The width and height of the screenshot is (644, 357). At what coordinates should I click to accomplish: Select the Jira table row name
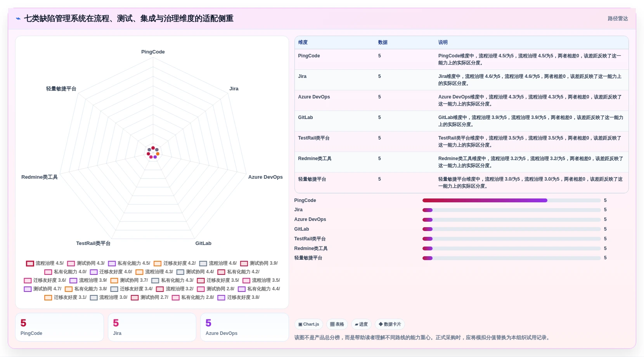302,76
